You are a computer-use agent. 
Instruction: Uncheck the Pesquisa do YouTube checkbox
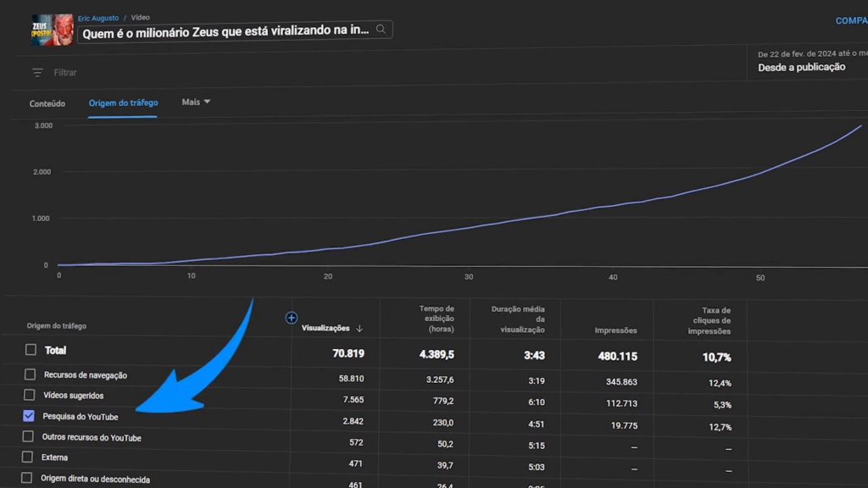[29, 416]
